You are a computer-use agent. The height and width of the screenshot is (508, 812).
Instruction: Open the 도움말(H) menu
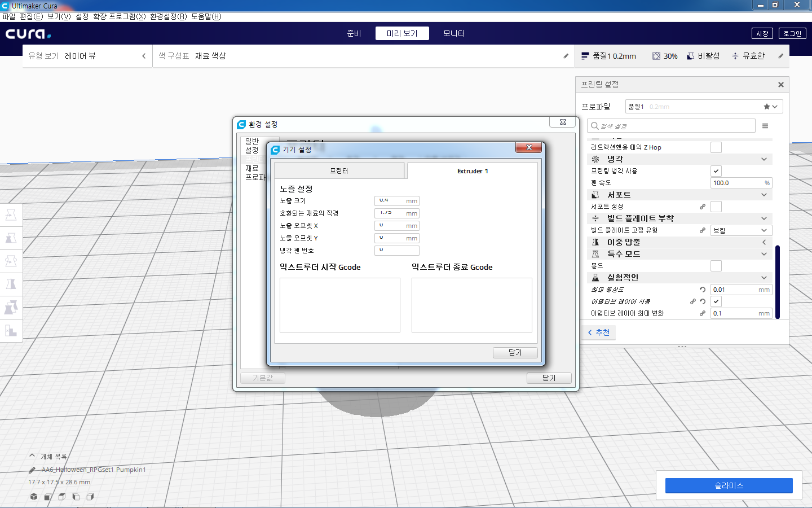point(206,16)
